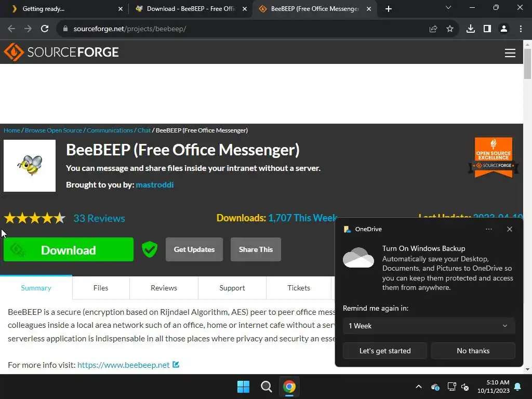Toggle Chrome side panel
The image size is (532, 399).
tap(487, 29)
